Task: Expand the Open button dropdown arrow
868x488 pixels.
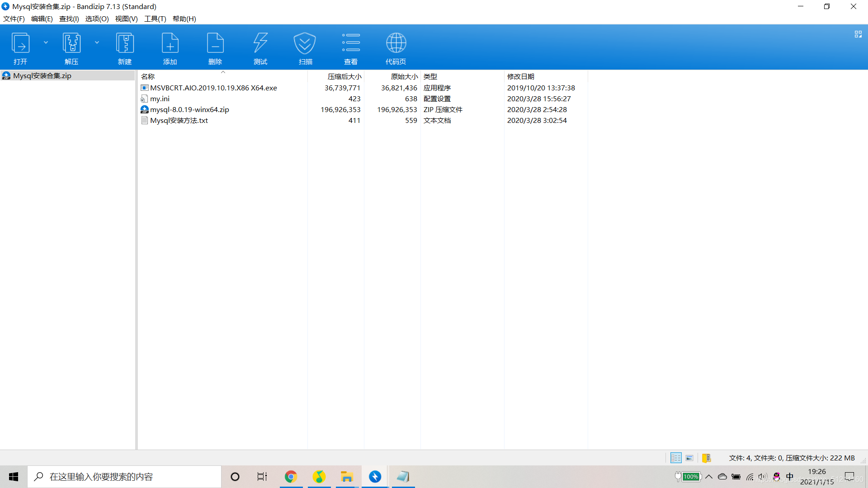Action: 46,42
